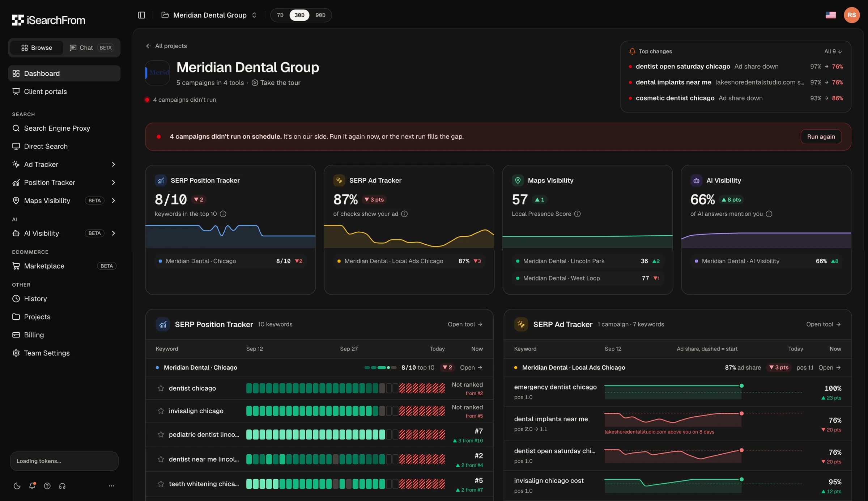Screen dimensions: 868x501
Task: Star the dentist near me keyword
Action: (161, 459)
